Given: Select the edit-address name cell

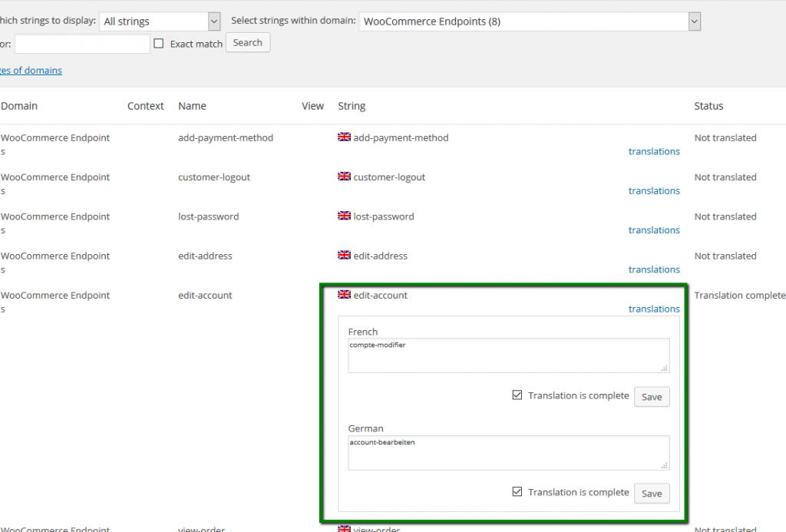Looking at the screenshot, I should pyautogui.click(x=205, y=256).
